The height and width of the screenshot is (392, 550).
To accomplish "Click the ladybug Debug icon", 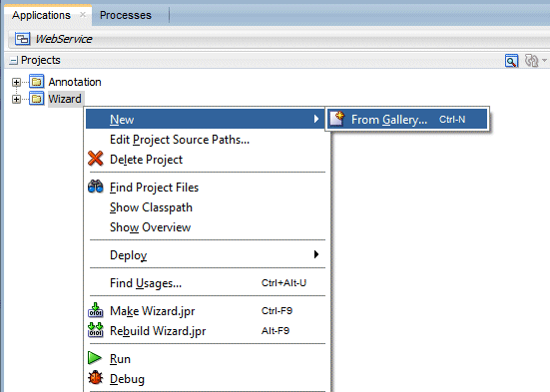I will pos(96,378).
